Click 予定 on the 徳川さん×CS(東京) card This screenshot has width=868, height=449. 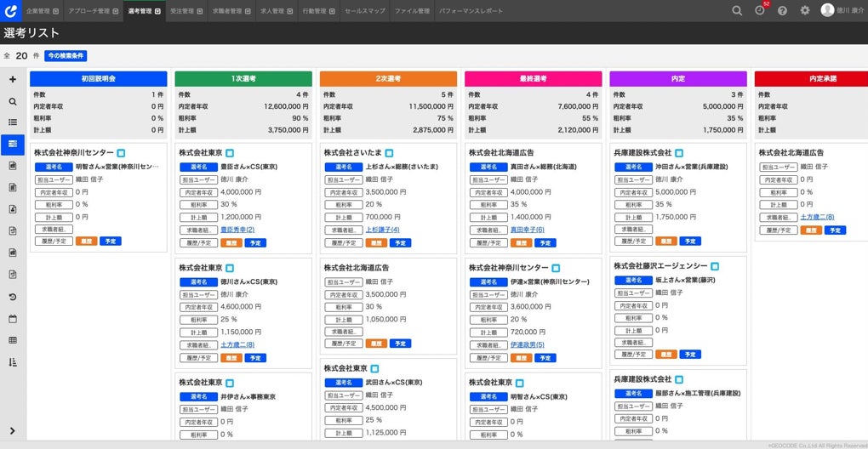click(255, 358)
